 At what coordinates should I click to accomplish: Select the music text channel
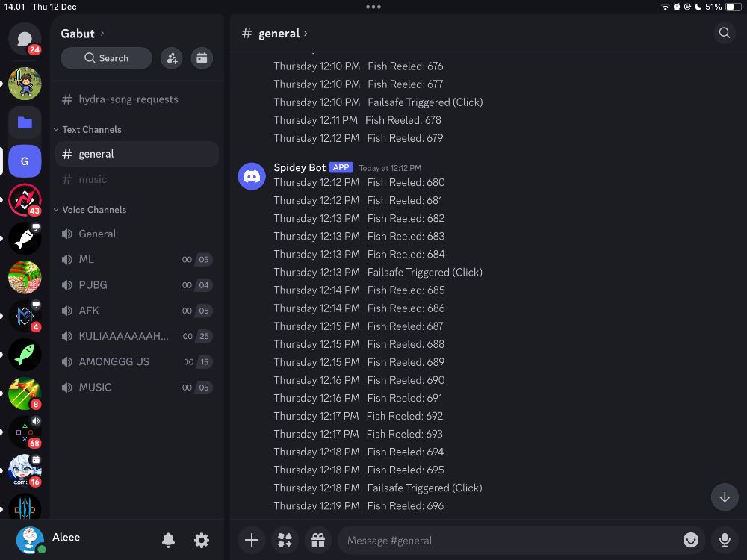point(137,179)
